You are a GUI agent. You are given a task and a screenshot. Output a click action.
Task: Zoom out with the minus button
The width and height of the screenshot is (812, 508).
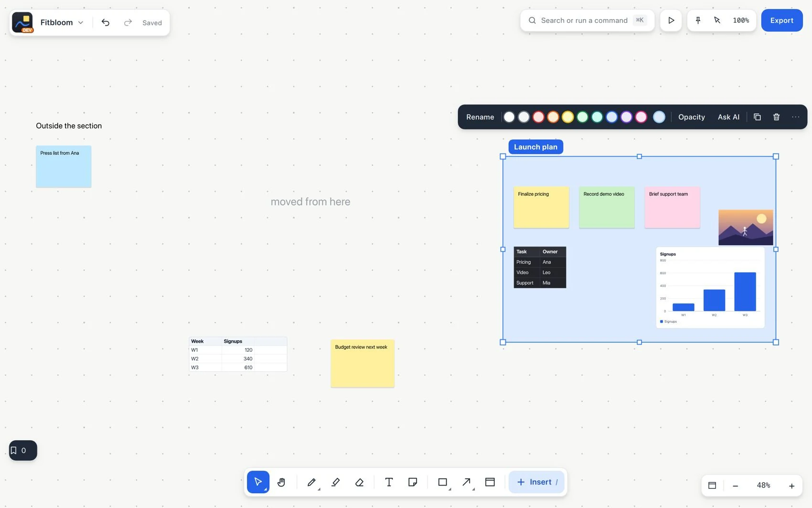click(736, 486)
